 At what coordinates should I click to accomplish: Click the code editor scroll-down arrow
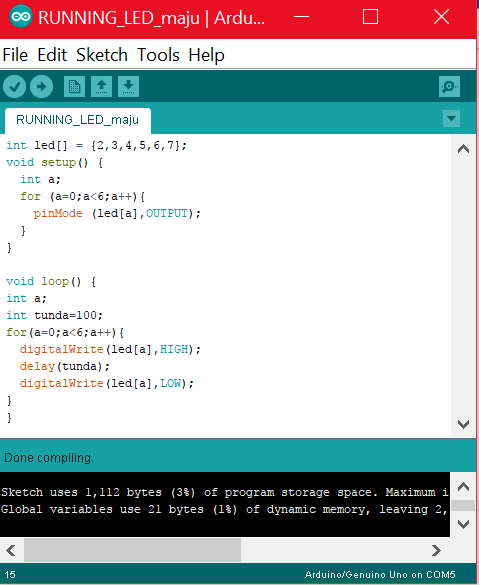463,424
